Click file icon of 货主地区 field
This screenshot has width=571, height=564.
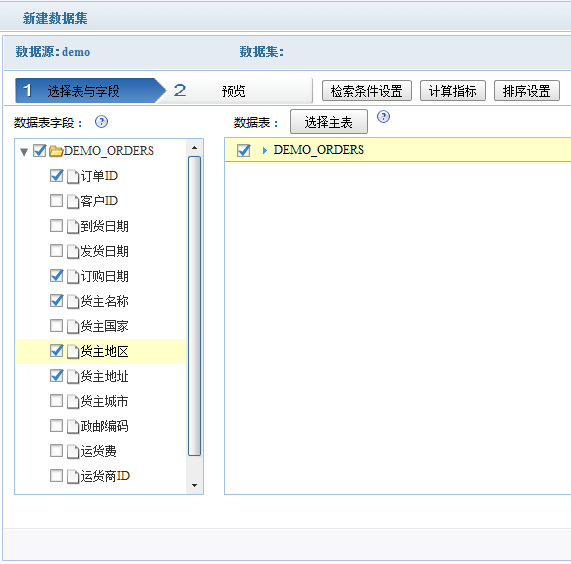coord(73,352)
